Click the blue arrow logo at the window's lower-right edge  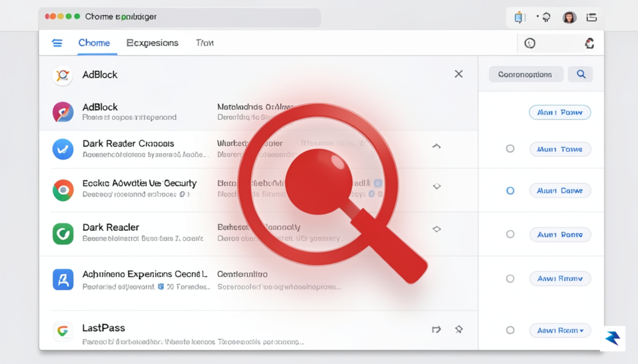tap(612, 338)
